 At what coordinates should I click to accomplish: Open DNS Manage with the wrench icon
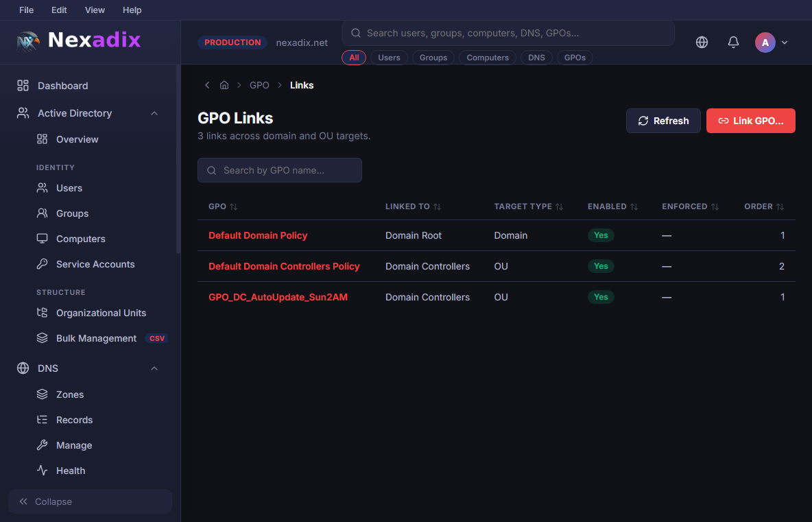(73, 445)
